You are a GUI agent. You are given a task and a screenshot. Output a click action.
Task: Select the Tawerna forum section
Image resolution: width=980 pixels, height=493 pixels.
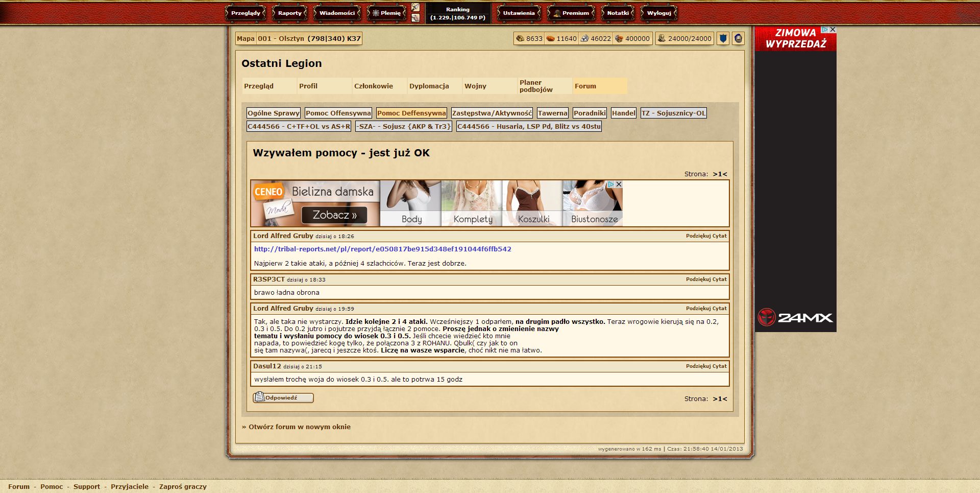click(552, 113)
